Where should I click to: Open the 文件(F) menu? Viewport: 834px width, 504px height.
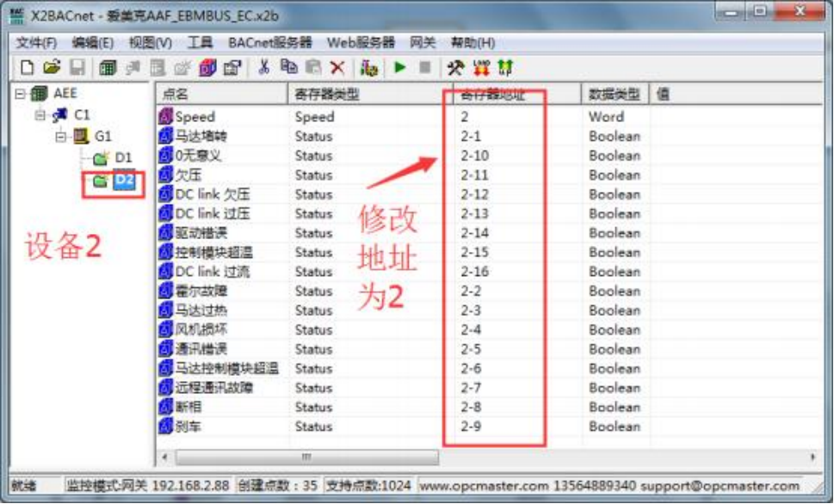click(36, 42)
